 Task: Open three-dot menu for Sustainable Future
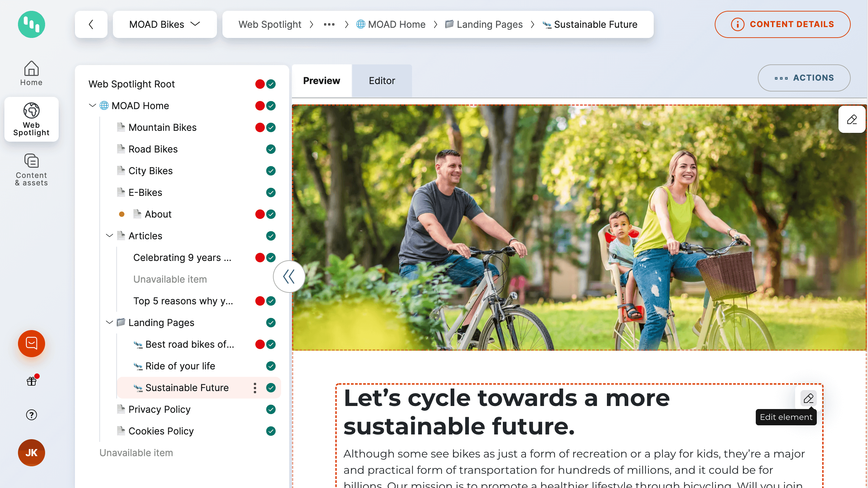(255, 388)
